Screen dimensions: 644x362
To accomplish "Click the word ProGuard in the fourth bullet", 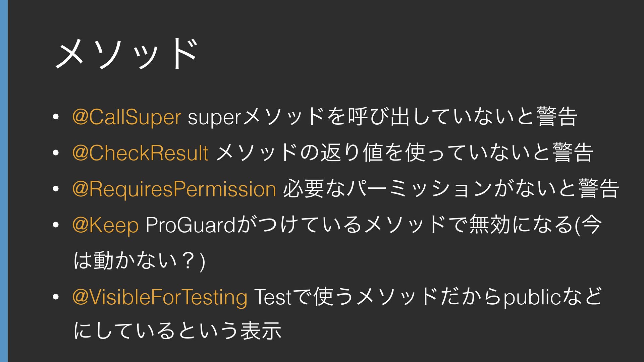I will tap(191, 225).
